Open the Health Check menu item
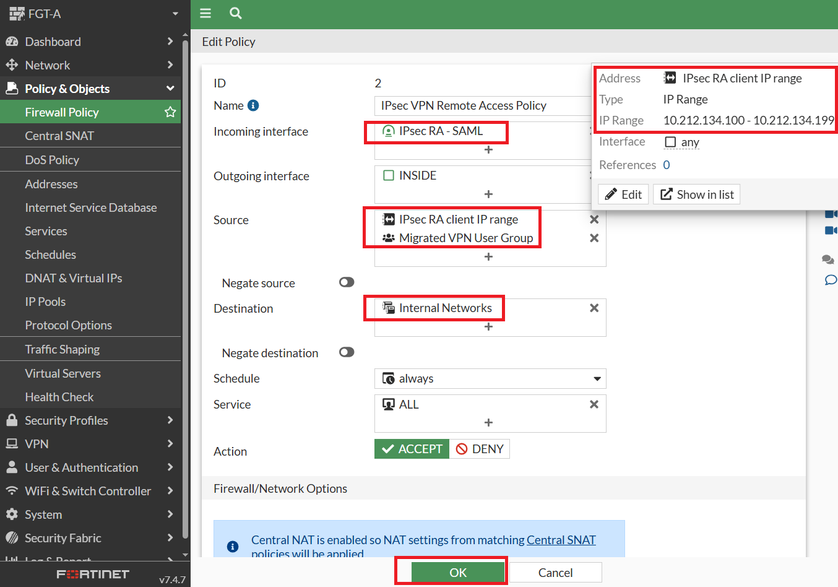Screen dimensions: 838x587 tap(90, 397)
